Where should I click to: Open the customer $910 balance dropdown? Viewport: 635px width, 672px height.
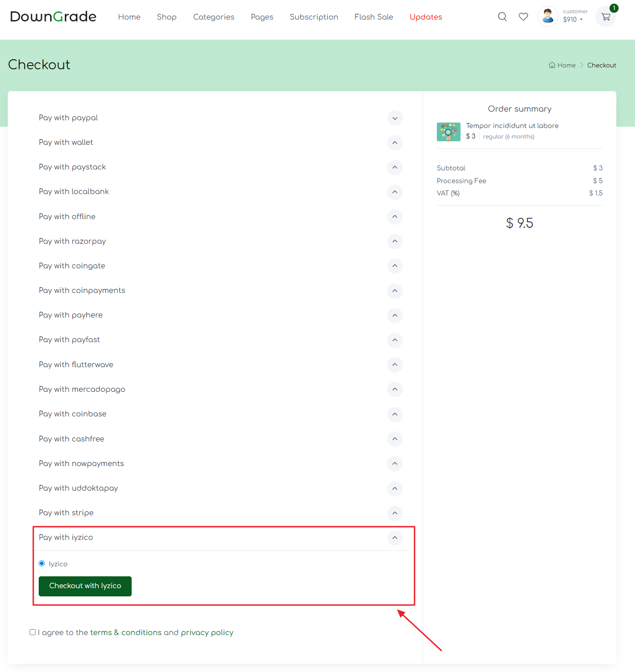(573, 20)
